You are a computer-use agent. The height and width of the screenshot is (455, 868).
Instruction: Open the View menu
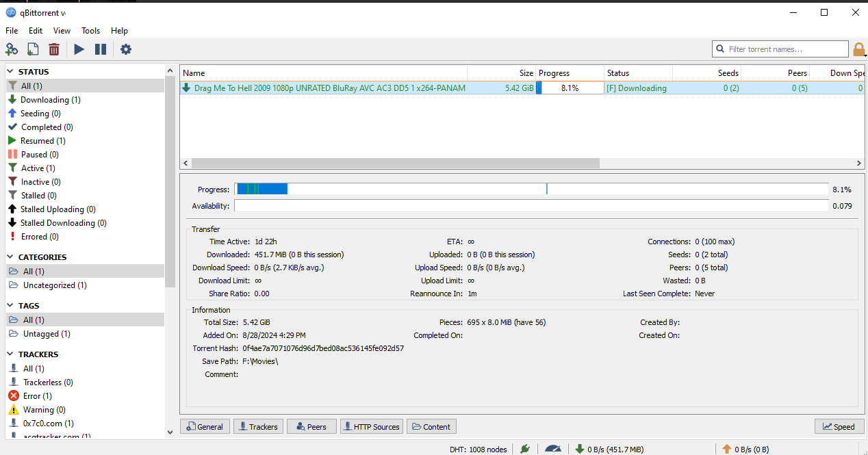[62, 31]
